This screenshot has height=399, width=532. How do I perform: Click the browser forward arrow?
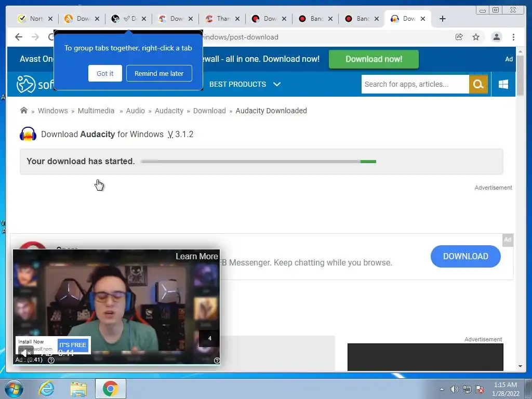point(35,37)
